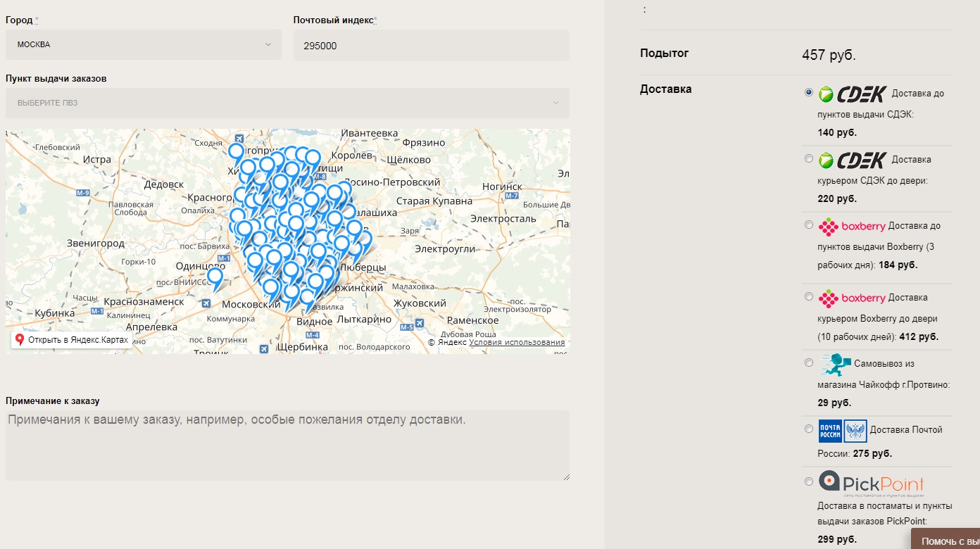Screen dimensions: 980x549
Task: Select Boxberry pickup delivery for 184 руб
Action: point(810,225)
